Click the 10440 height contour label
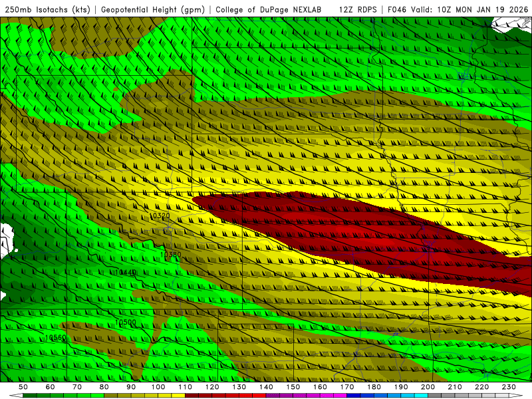This screenshot has height=399, width=532. pos(126,272)
